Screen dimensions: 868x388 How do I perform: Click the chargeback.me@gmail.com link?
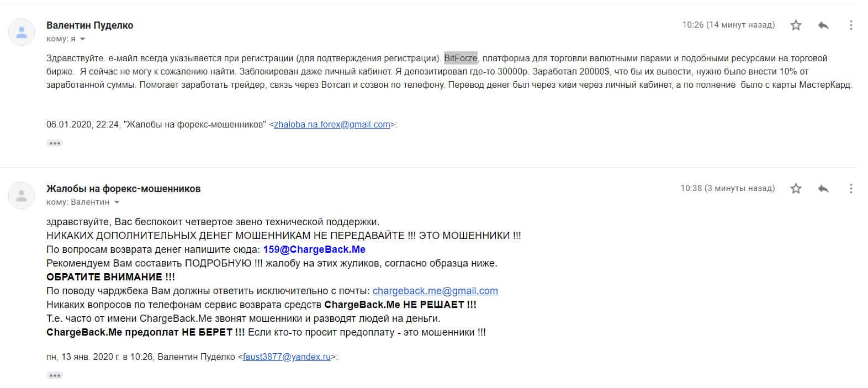(x=435, y=291)
